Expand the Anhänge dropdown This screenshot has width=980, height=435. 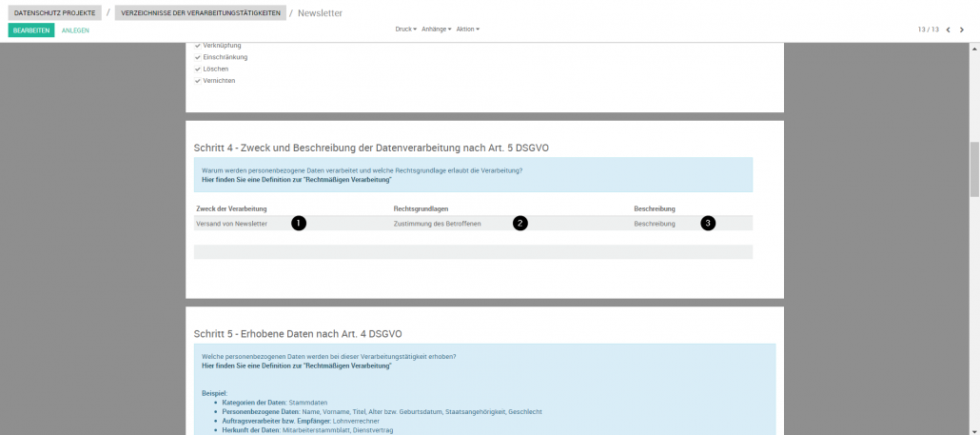coord(436,30)
